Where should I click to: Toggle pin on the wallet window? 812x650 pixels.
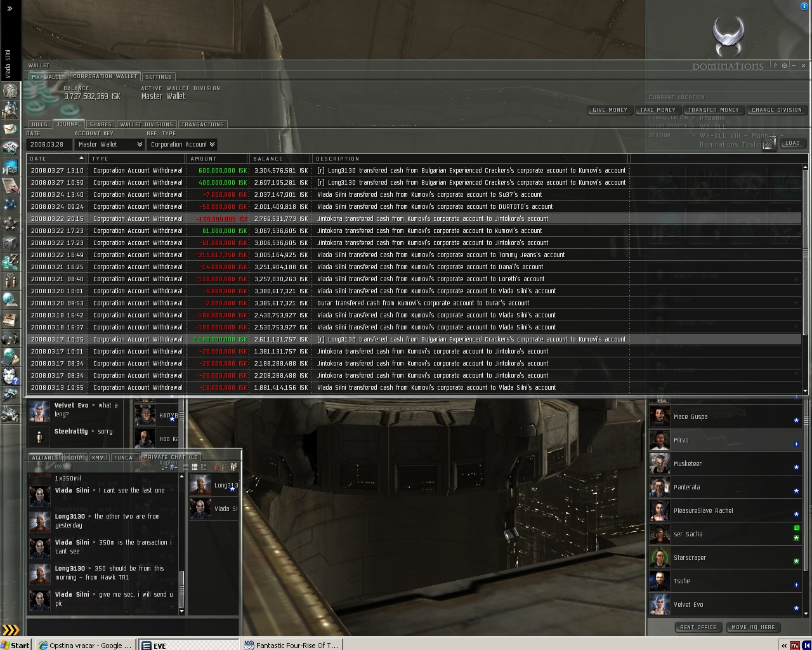tap(784, 65)
